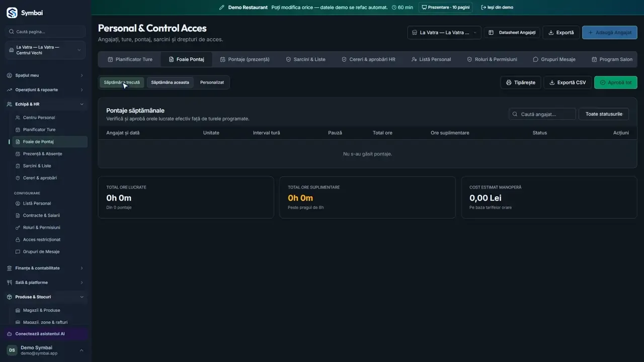This screenshot has height=362, width=644.
Task: Click the Adaugă Angajat button
Action: click(x=610, y=33)
